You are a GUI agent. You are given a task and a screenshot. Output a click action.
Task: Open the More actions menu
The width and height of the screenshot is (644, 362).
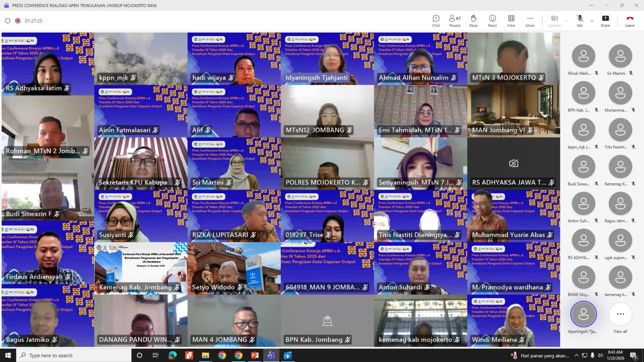530,21
